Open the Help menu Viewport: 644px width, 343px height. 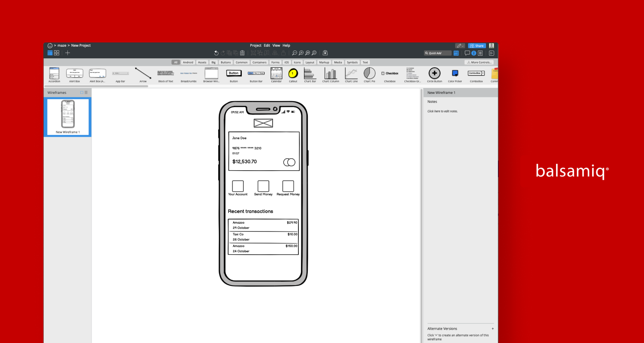(x=286, y=45)
